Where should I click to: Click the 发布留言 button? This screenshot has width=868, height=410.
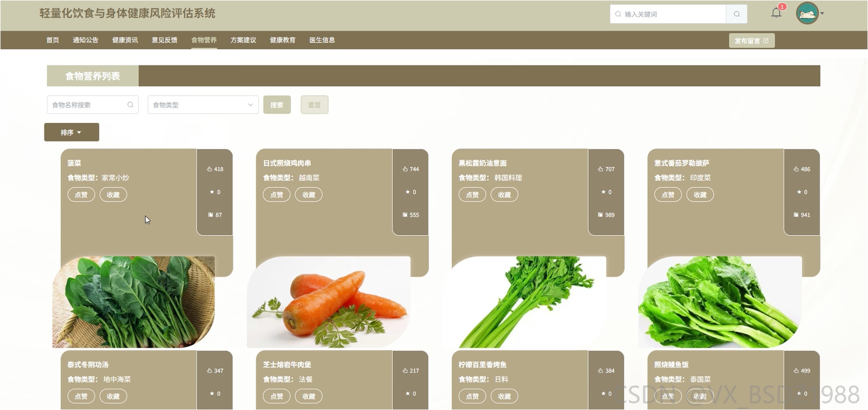click(751, 41)
